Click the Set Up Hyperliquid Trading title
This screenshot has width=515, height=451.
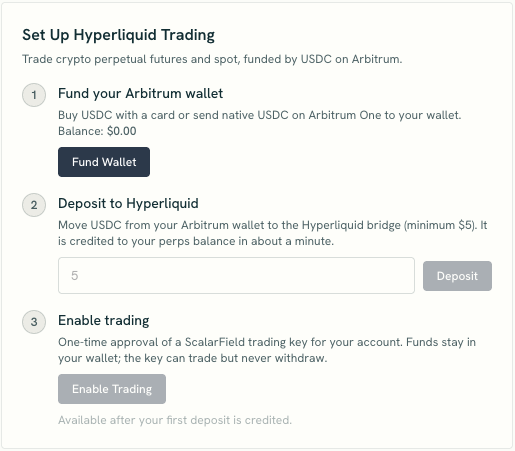click(118, 35)
